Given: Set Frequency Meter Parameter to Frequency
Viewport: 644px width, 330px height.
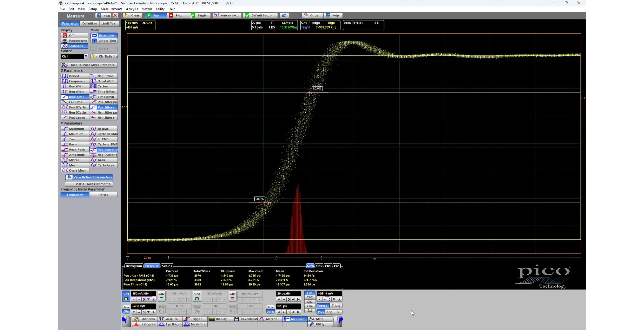Looking at the screenshot, I should click(x=75, y=195).
